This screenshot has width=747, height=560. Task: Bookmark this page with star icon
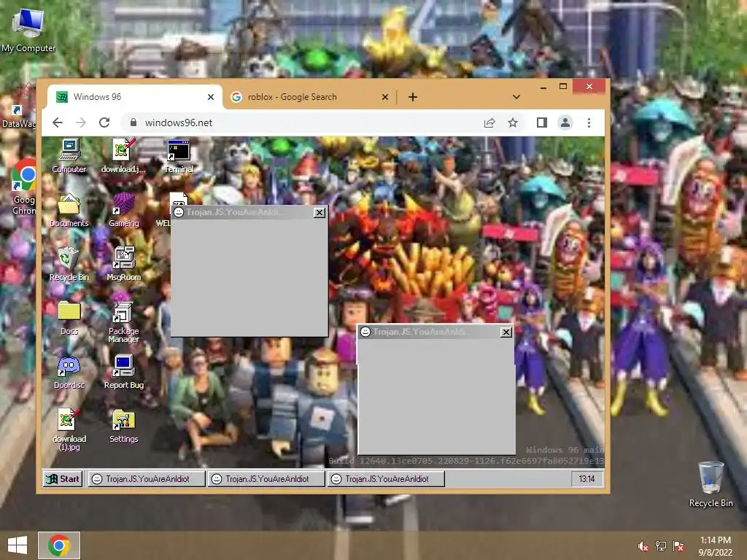click(x=513, y=122)
